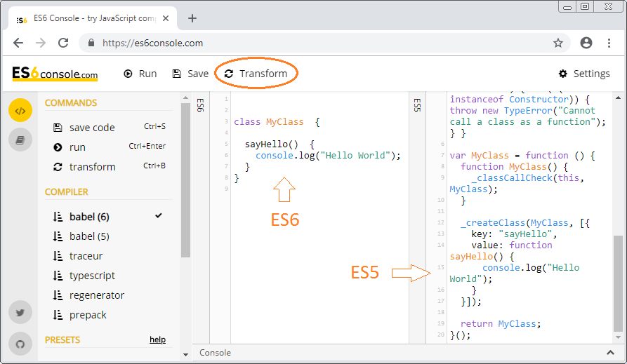This screenshot has width=627, height=364.
Task: Expand the Console panel with the chevron
Action: (610, 352)
